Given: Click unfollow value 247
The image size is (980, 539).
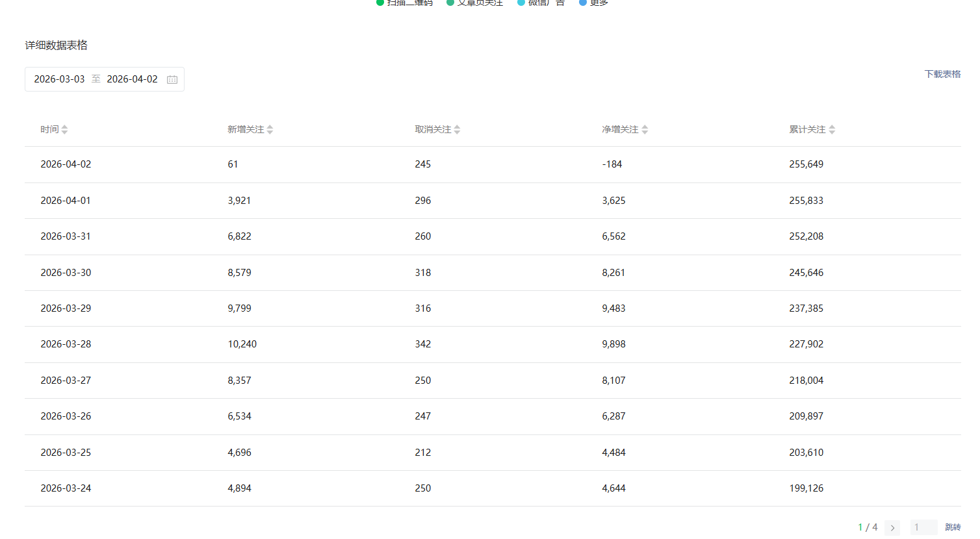Looking at the screenshot, I should click(x=422, y=416).
